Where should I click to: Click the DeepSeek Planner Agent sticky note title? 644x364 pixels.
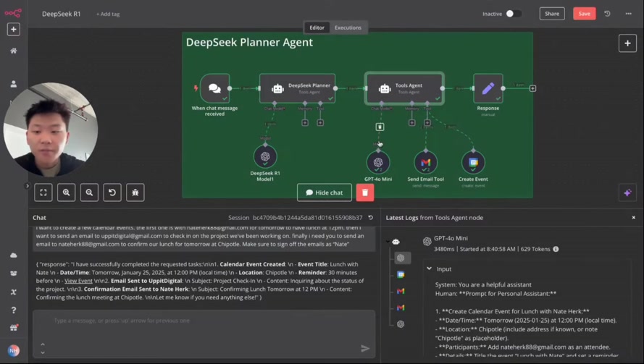click(x=249, y=42)
